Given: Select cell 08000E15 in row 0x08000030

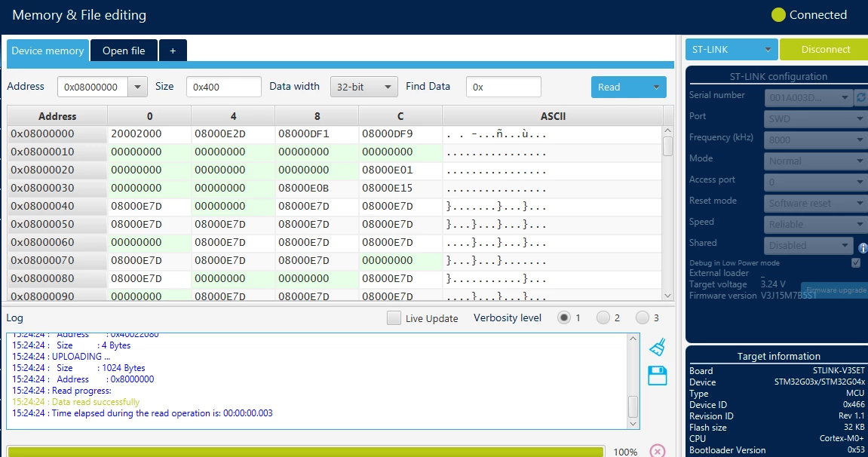Looking at the screenshot, I should tap(400, 188).
